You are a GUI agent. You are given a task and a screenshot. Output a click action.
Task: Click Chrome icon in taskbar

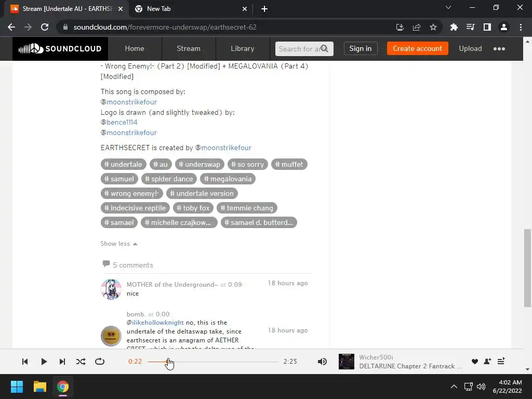[x=63, y=387]
